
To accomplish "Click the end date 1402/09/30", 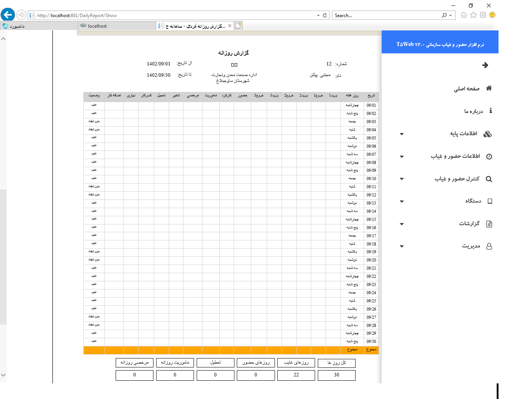I will click(x=159, y=75).
